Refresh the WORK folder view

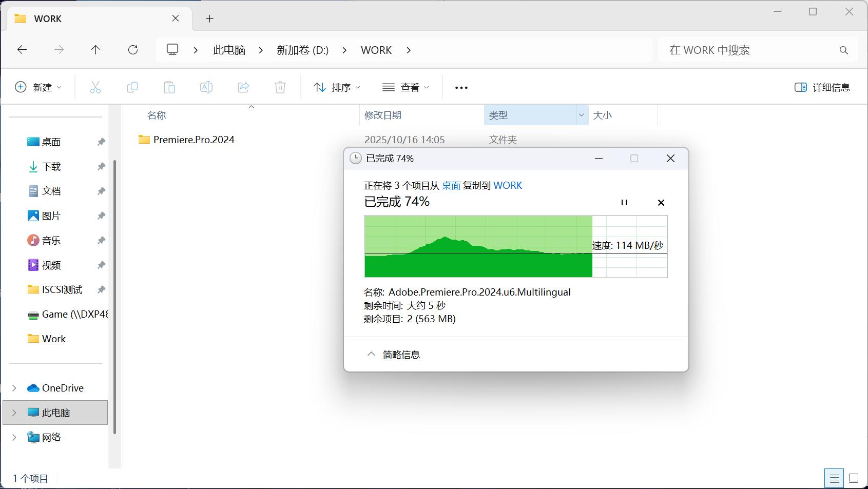[133, 50]
